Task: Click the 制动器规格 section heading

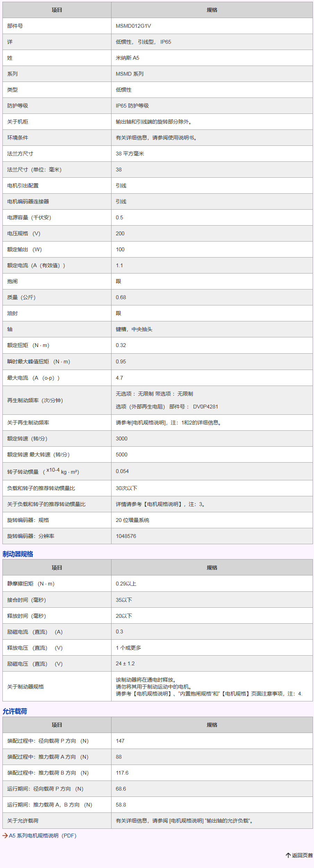Action: [x=18, y=554]
